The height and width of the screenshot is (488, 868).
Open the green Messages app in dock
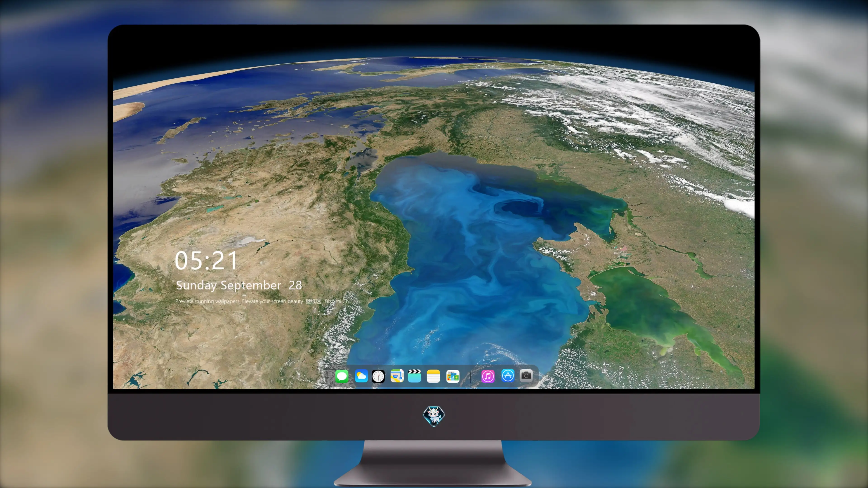pyautogui.click(x=342, y=376)
